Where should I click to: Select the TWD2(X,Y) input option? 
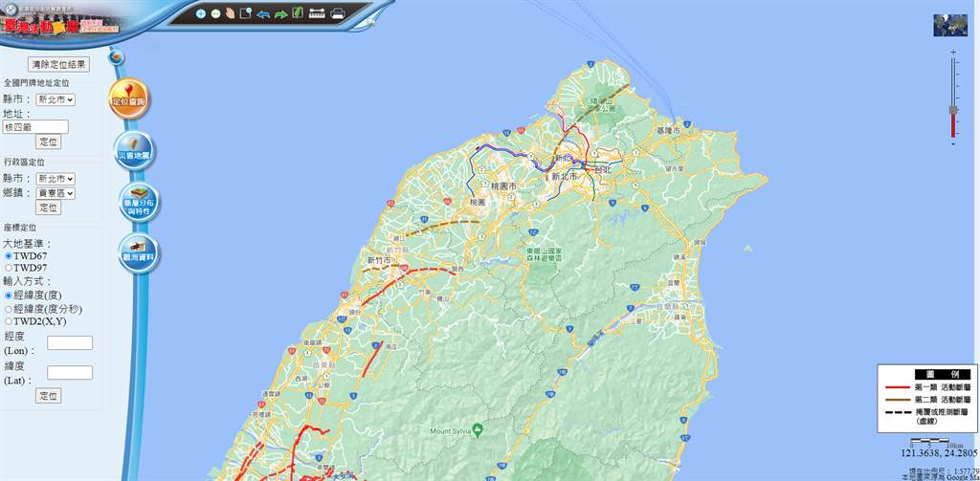click(9, 322)
